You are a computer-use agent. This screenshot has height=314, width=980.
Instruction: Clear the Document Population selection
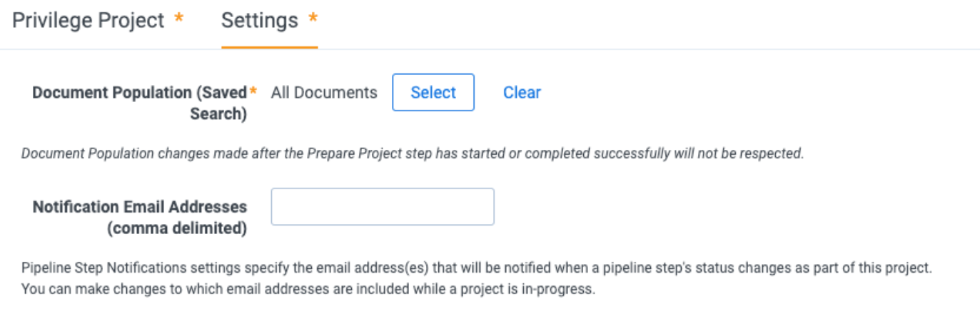[x=522, y=92]
